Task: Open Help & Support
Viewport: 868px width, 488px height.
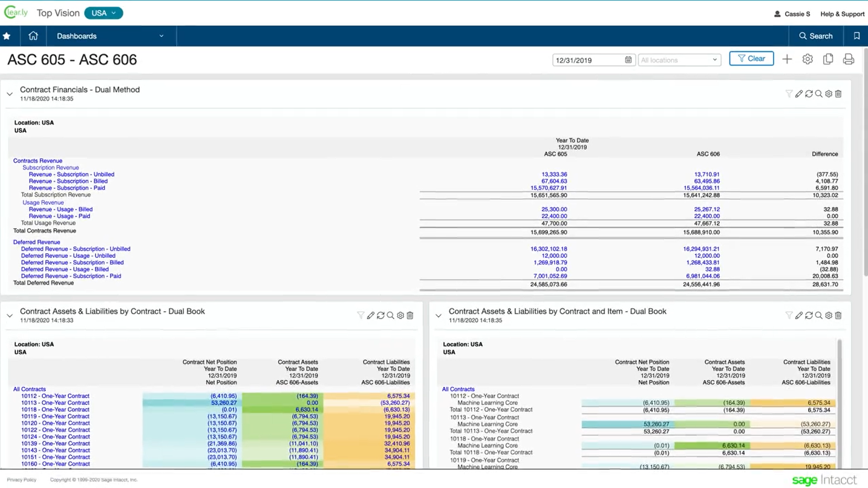Action: point(842,14)
